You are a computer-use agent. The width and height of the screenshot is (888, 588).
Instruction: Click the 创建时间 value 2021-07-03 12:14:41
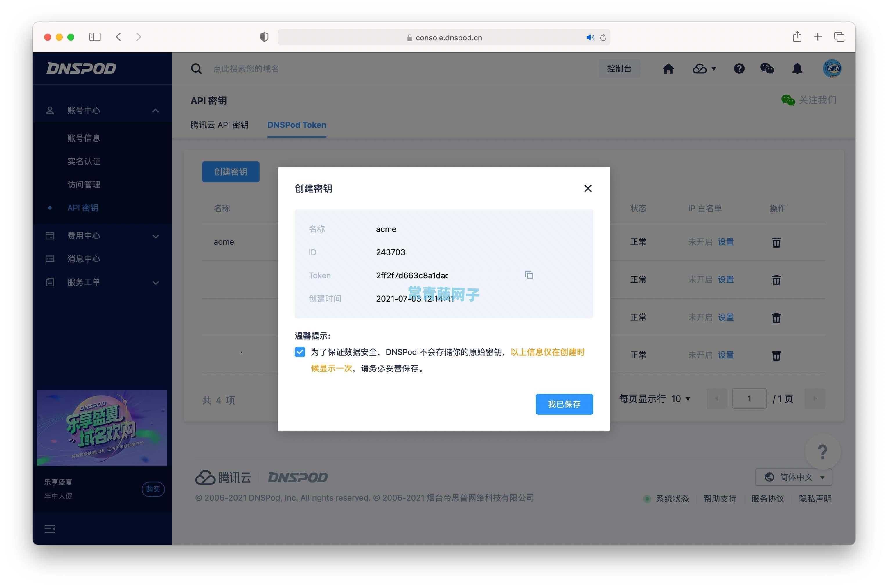pyautogui.click(x=415, y=299)
